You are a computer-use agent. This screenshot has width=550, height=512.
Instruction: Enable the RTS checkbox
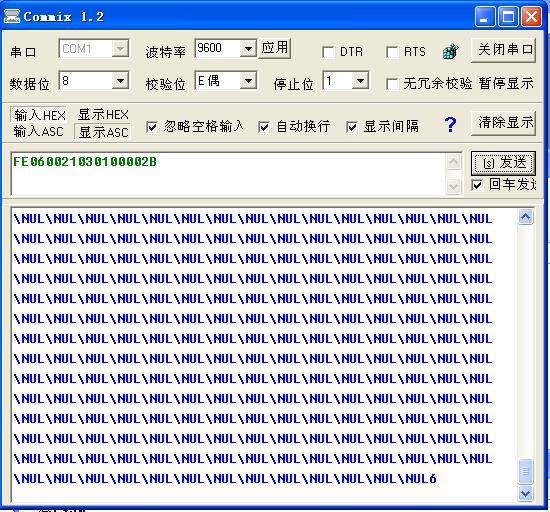point(392,52)
